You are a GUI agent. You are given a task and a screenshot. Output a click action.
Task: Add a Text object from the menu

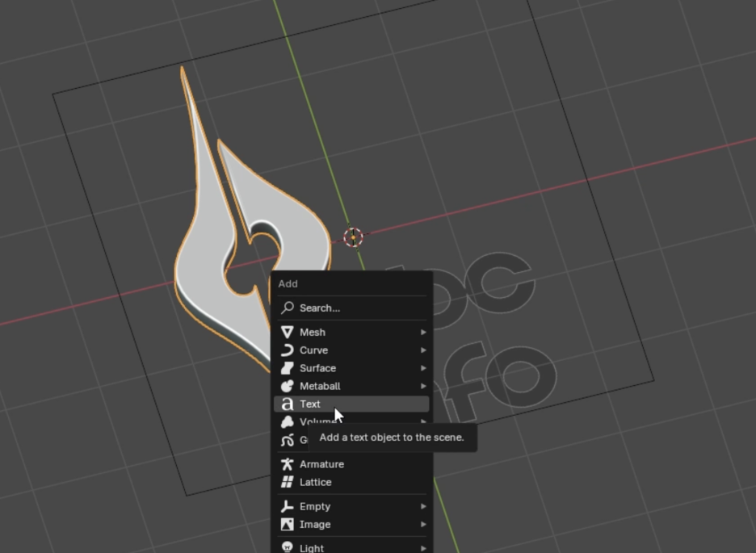click(x=351, y=404)
